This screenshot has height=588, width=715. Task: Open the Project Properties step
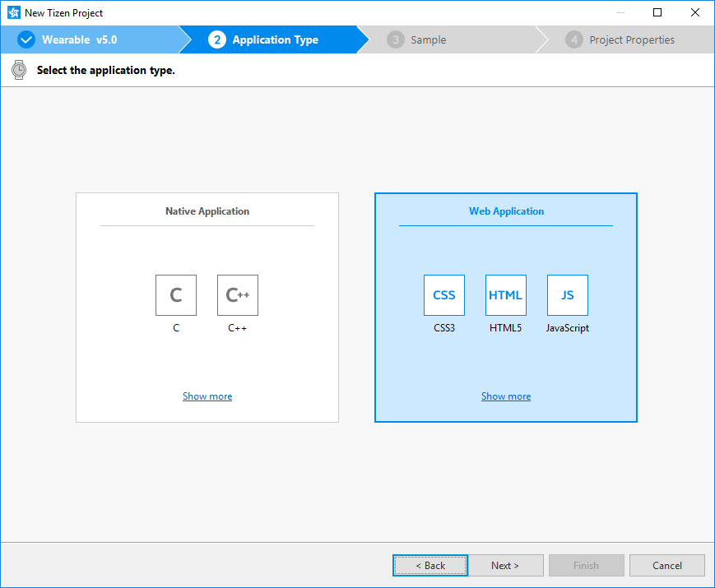[x=630, y=39]
